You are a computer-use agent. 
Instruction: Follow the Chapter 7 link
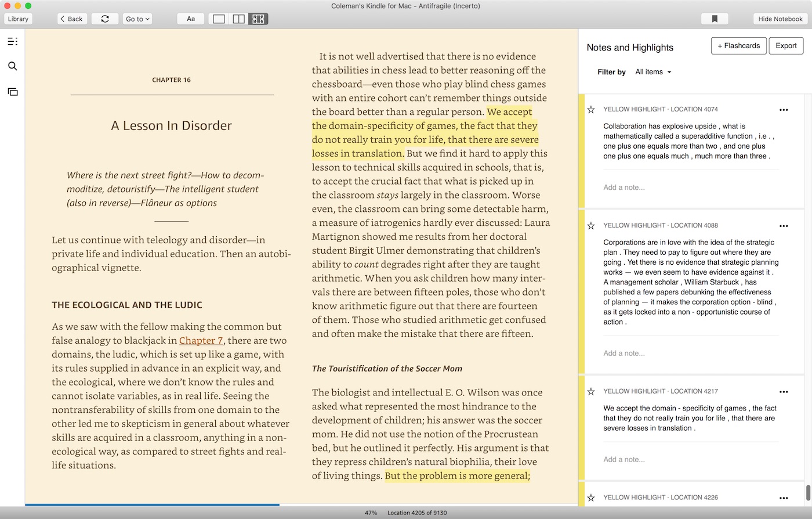pos(201,341)
